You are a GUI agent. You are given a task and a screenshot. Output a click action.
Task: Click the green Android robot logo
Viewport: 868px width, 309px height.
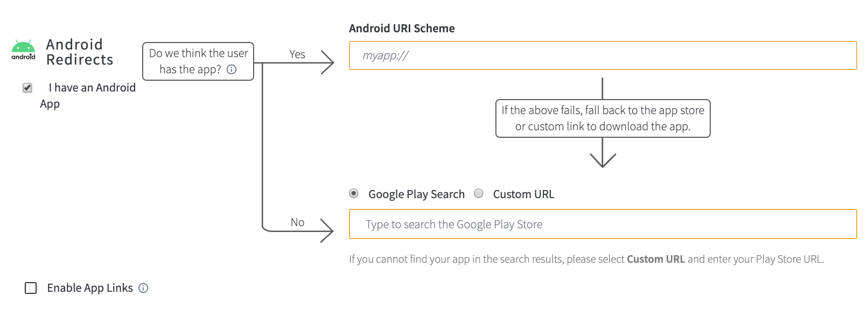(x=23, y=50)
